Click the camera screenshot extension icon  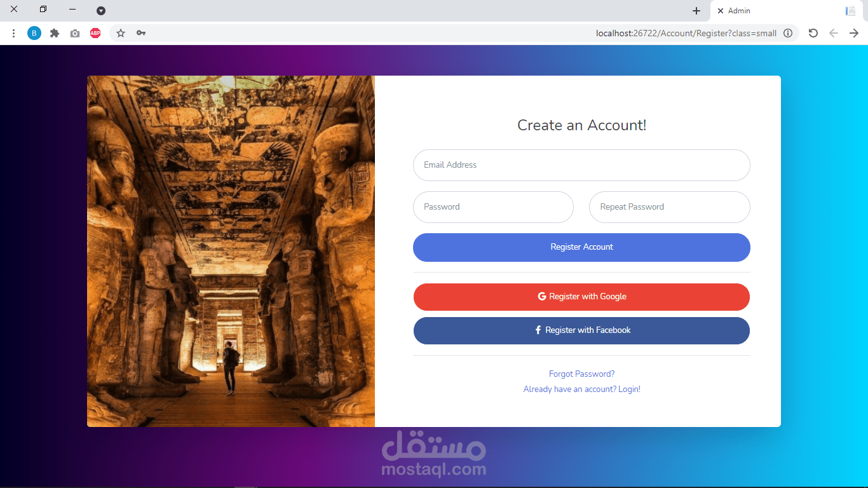pyautogui.click(x=75, y=33)
